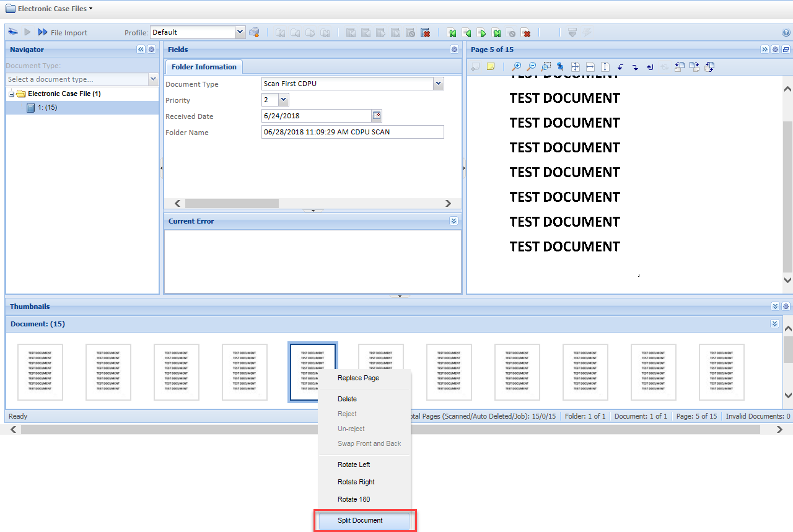
Task: Click the Fields panel horizontal scrollbar thumb
Action: pos(232,203)
